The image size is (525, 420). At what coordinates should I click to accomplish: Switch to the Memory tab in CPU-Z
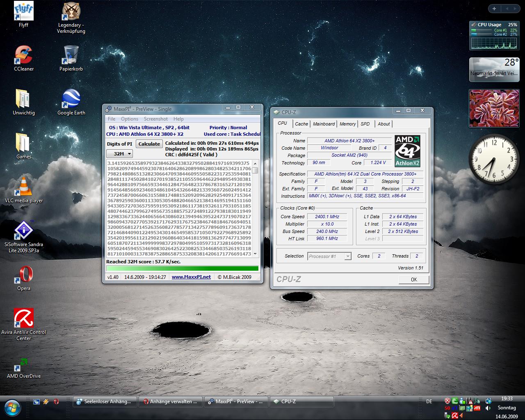(347, 124)
